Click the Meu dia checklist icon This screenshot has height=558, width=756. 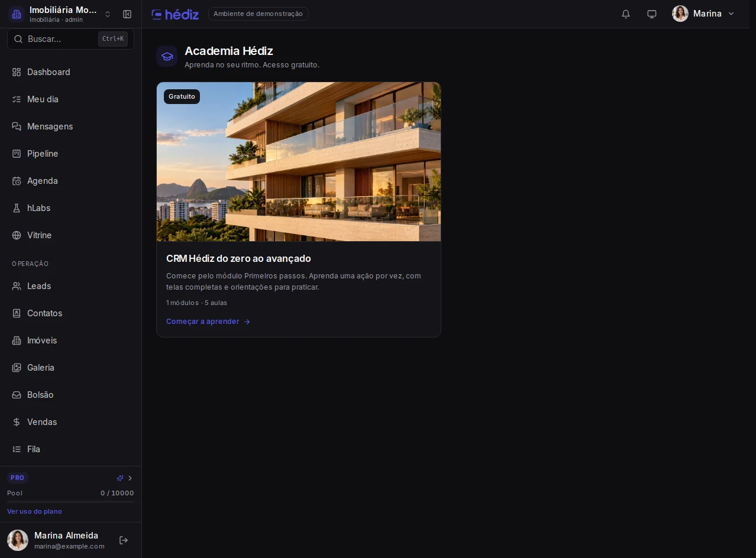pos(17,99)
